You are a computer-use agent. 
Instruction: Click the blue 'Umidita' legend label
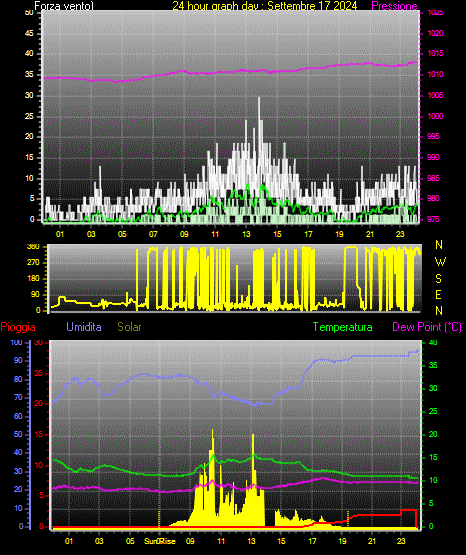point(84,327)
